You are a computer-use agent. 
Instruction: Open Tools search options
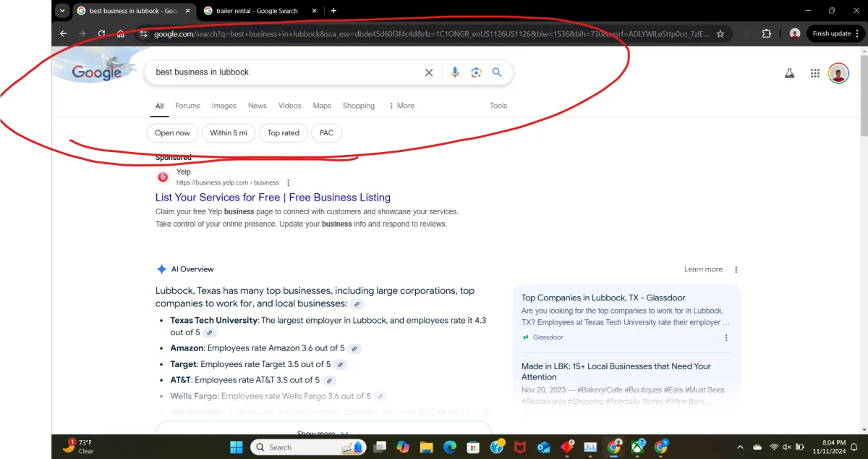(x=498, y=106)
